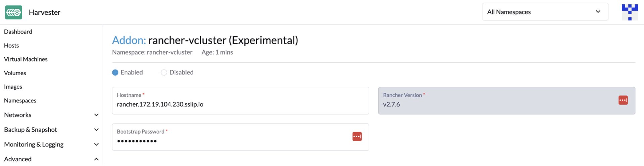Open the user avatar menu
The width and height of the screenshot is (644, 166).
630,12
